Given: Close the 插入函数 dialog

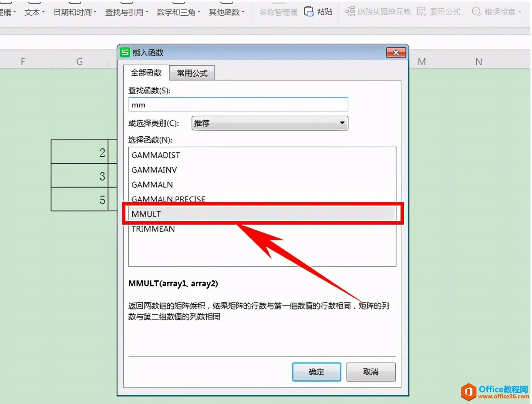Looking at the screenshot, I should [396, 52].
